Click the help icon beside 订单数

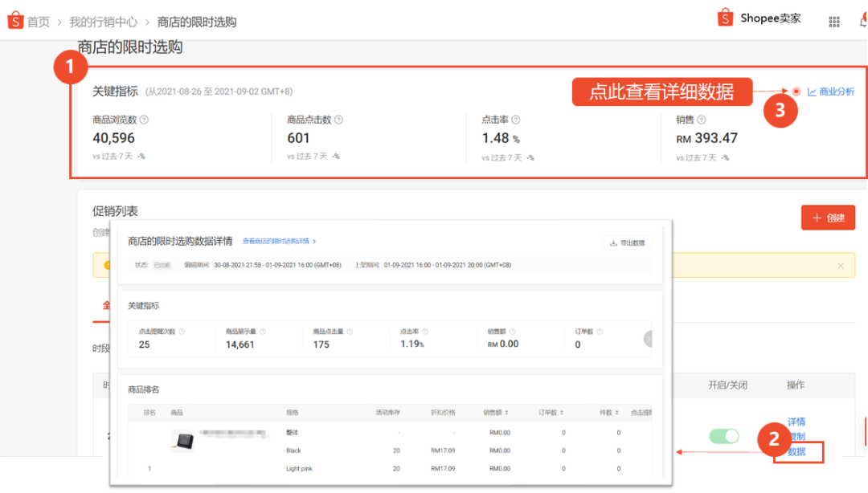[x=600, y=331]
